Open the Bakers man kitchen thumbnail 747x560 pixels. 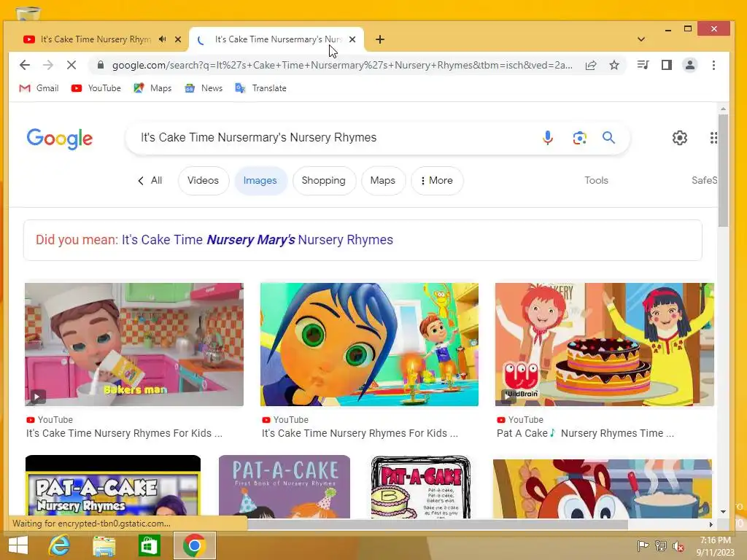134,344
